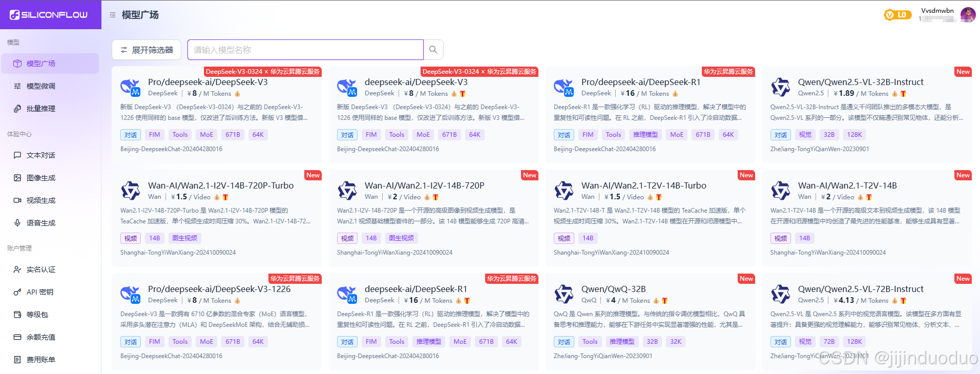This screenshot has width=980, height=374.
Task: Click 128K tag on Qwen2.5-VL-72B-Instruct card
Action: 854,342
